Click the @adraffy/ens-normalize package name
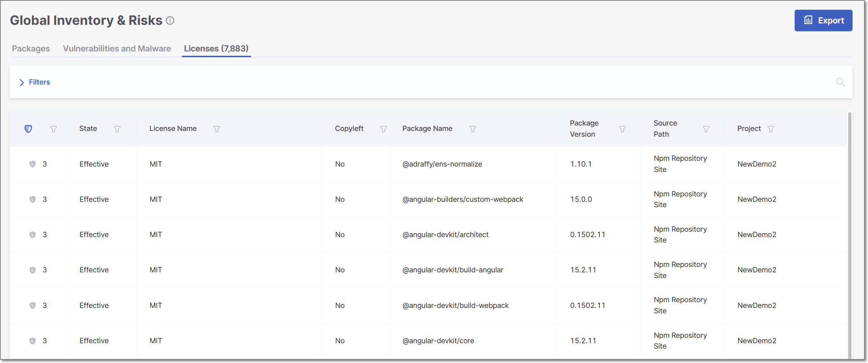The height and width of the screenshot is (363, 868). coord(442,164)
